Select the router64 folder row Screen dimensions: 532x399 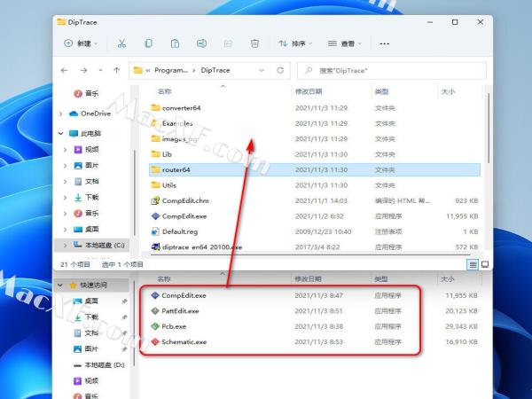coord(315,169)
